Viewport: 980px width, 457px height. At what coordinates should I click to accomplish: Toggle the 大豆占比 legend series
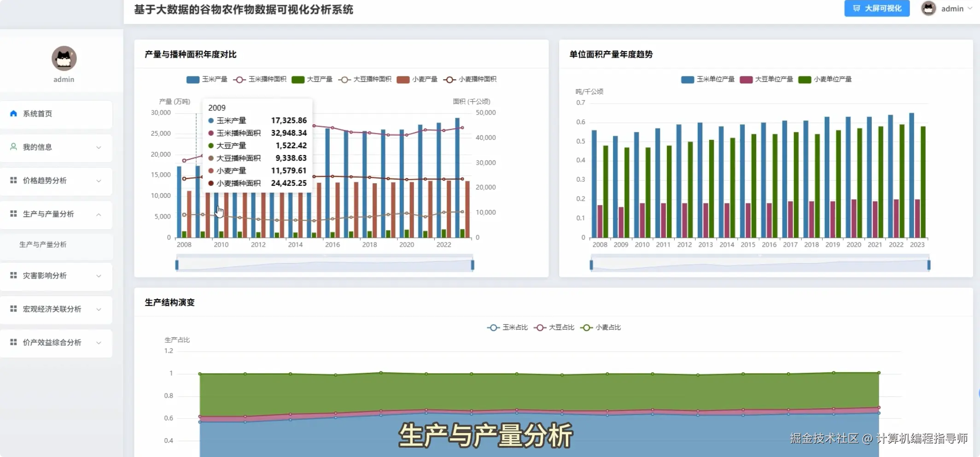[554, 327]
